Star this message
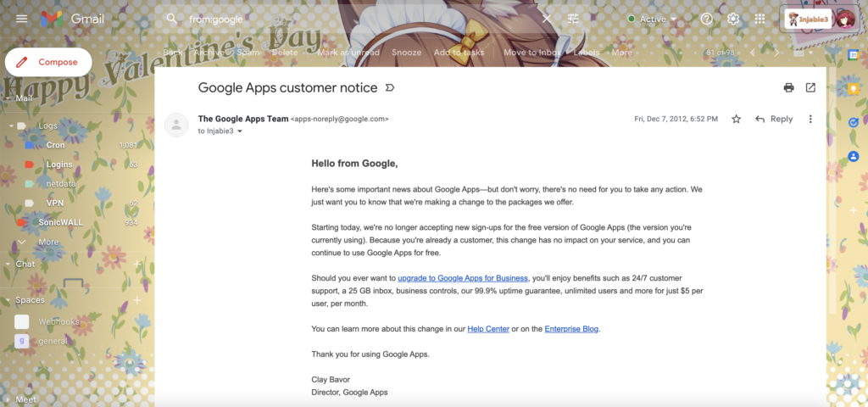 737,119
